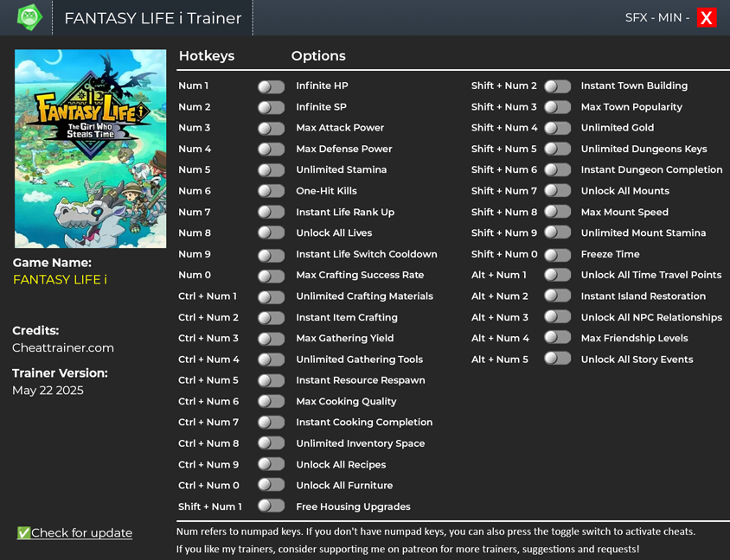The image size is (730, 560).
Task: Enable Unlock All Furniture toggle
Action: (x=271, y=486)
